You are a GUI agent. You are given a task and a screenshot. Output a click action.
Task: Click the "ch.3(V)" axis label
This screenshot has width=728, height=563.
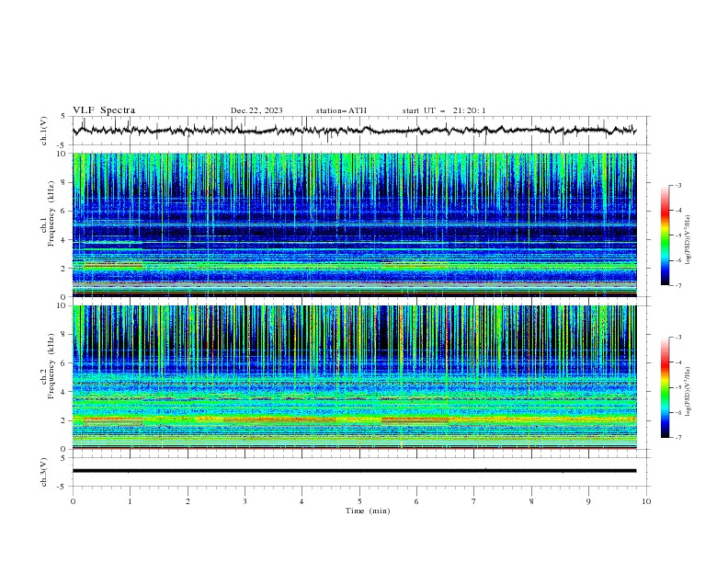click(x=44, y=472)
